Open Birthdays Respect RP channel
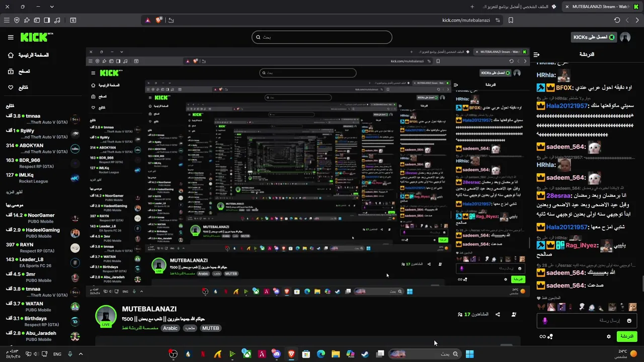 click(x=43, y=321)
